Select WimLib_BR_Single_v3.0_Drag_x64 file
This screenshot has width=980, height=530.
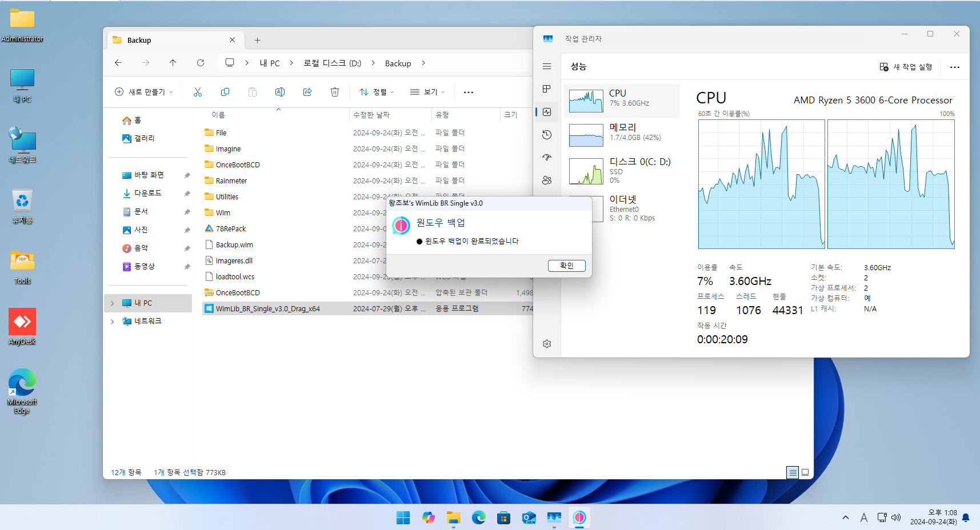(x=368, y=308)
